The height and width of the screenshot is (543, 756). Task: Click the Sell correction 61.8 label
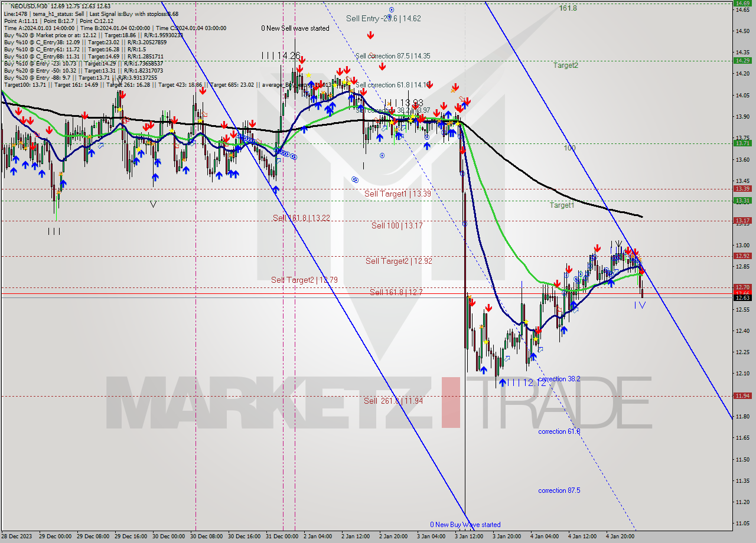pos(393,85)
